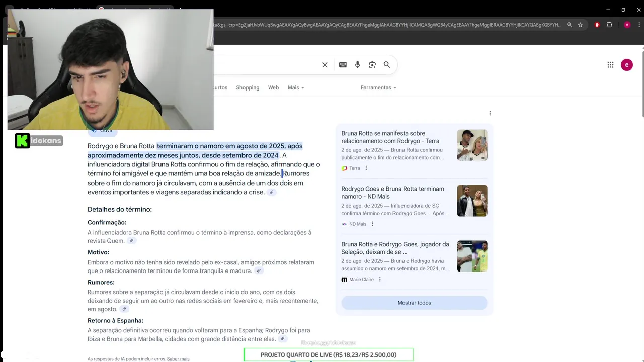Open the Chrome three-dot menu
This screenshot has height=362, width=644.
tap(638, 25)
